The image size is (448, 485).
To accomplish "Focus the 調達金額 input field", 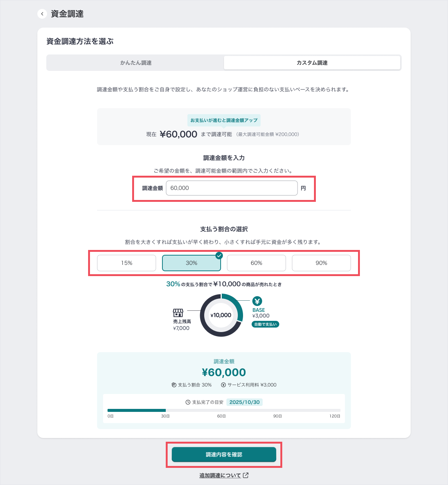I will (x=232, y=188).
